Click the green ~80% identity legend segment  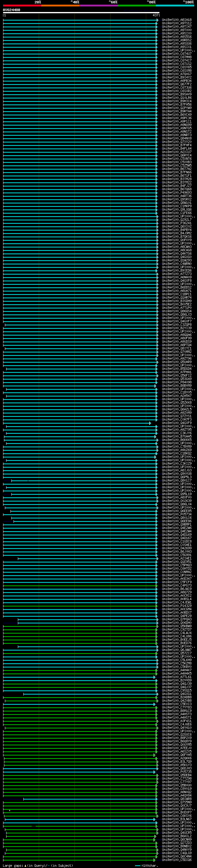[137, 6]
